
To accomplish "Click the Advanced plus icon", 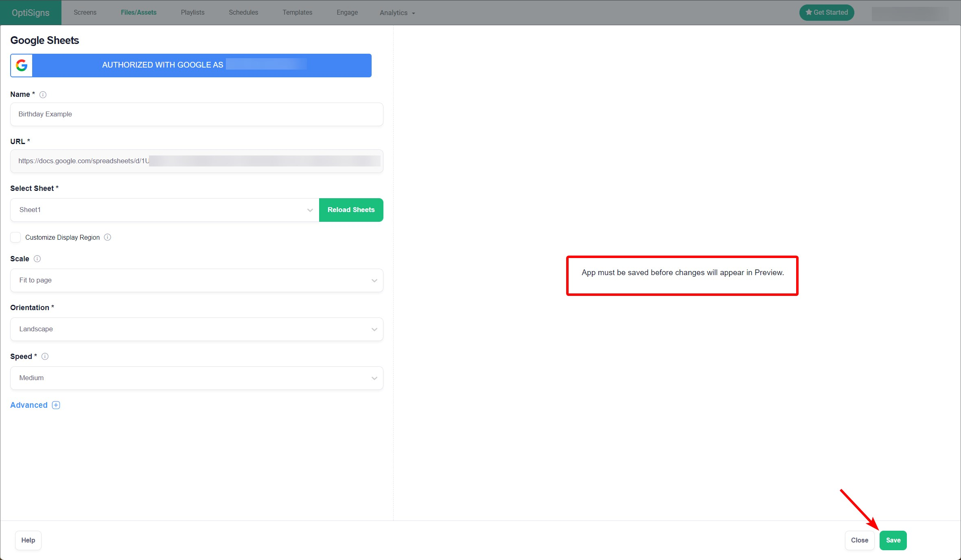I will [56, 405].
